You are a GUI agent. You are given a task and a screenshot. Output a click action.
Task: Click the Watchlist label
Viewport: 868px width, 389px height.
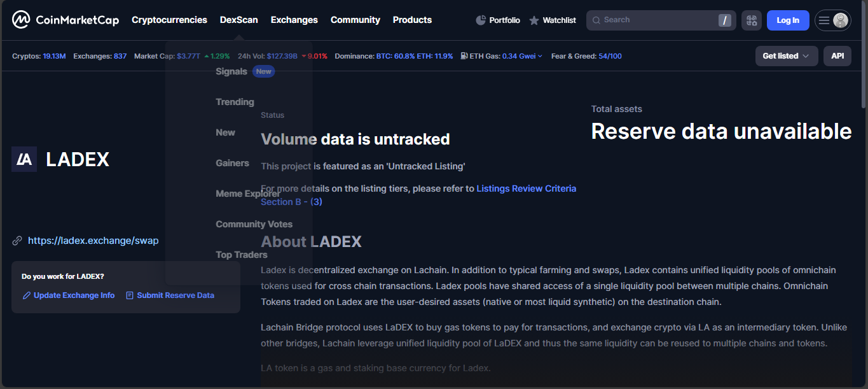click(x=559, y=20)
